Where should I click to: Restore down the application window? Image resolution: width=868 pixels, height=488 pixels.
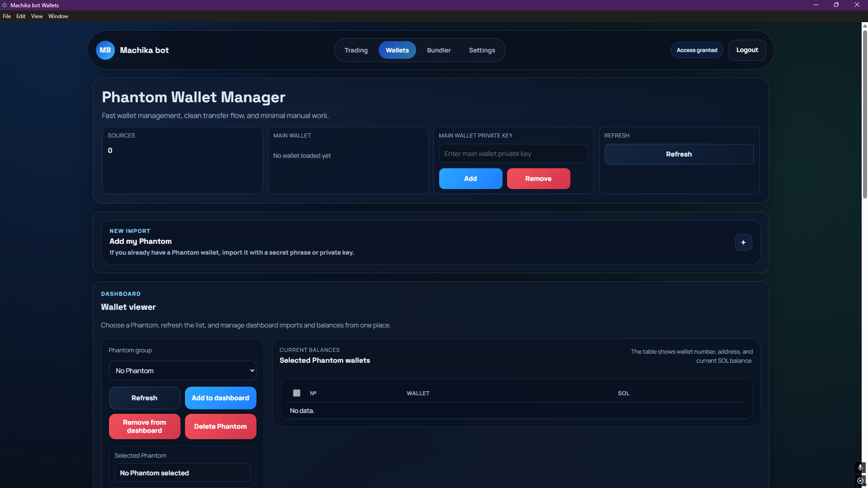pos(836,5)
